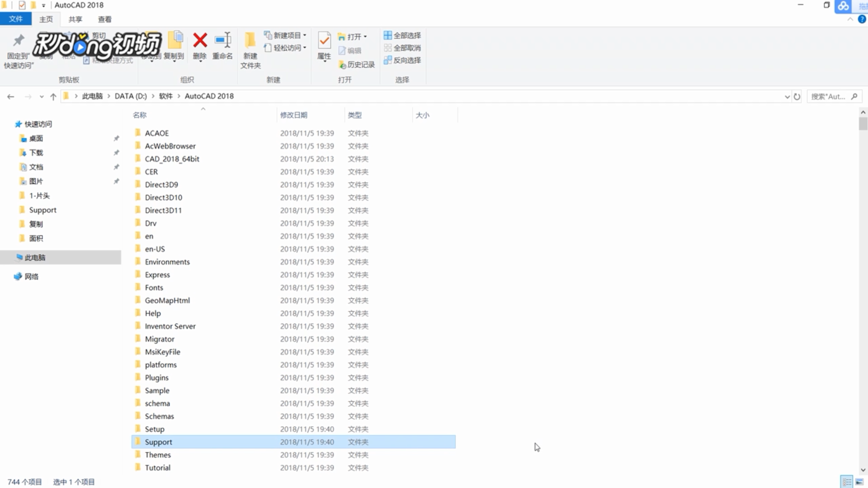The image size is (868, 488).
Task: Switch to details view icon
Action: click(x=847, y=482)
